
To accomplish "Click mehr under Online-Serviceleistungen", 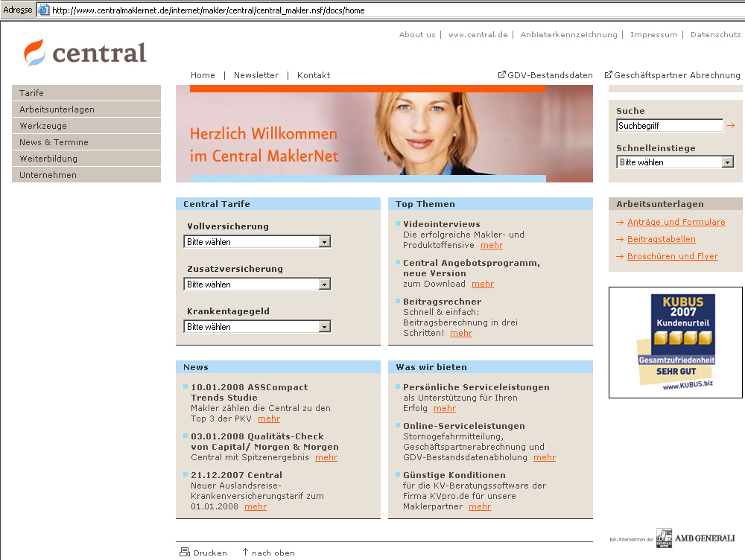I will point(545,457).
